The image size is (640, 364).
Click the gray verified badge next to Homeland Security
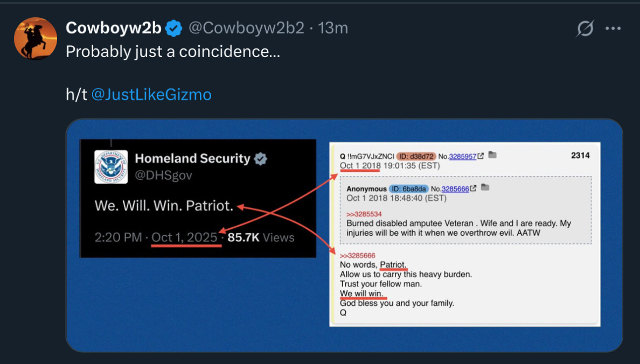(x=261, y=159)
